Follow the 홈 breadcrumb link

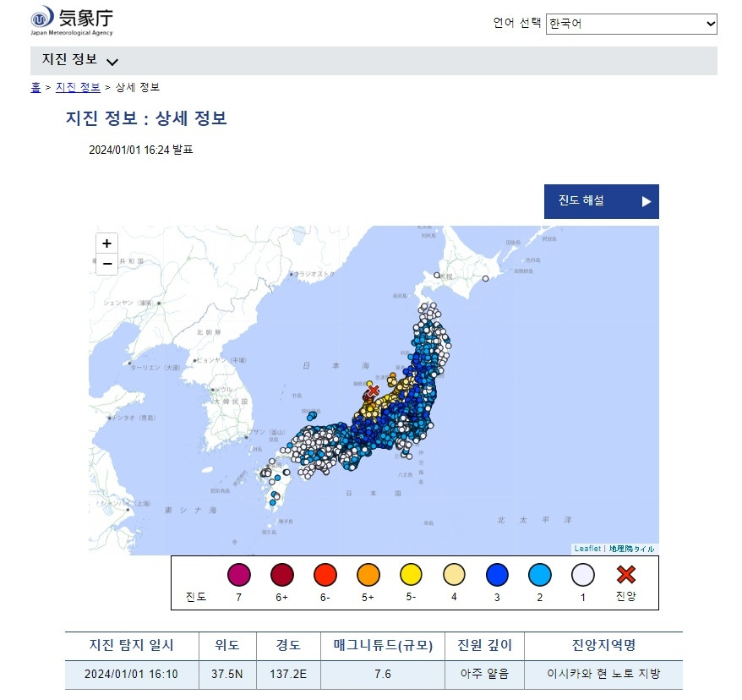[35, 87]
